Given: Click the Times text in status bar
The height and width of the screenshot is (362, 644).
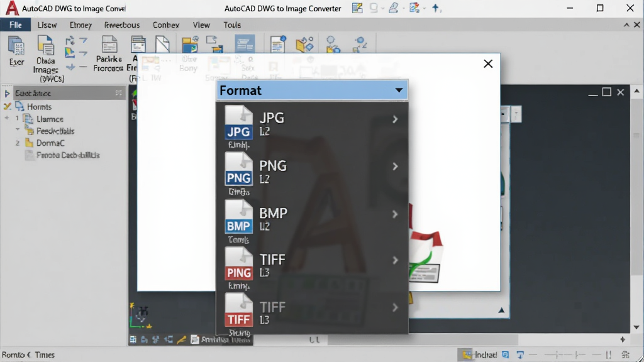Looking at the screenshot, I should click(x=45, y=354).
